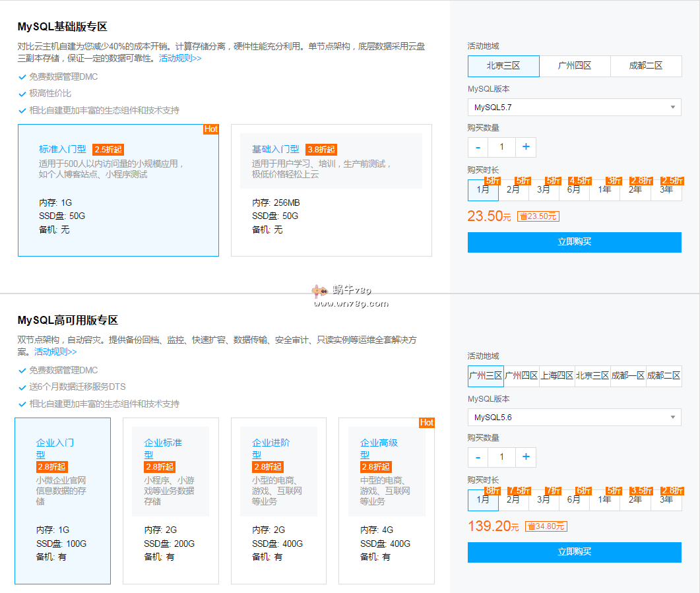This screenshot has height=593, width=700.
Task: Click minus in high-availability quantity stepper
Action: (478, 457)
